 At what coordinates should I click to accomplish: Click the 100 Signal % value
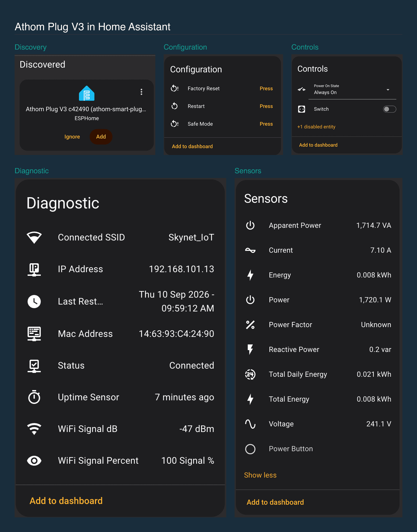point(188,461)
